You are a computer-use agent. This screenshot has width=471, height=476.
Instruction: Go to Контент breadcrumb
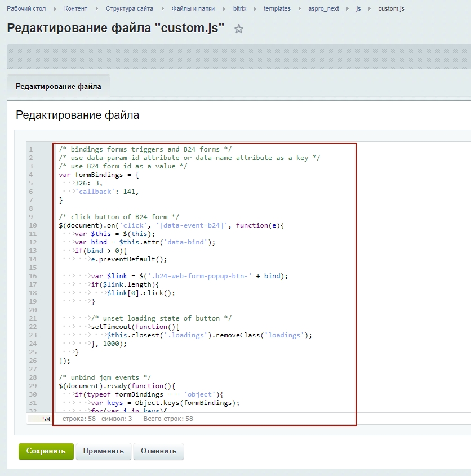coord(75,8)
